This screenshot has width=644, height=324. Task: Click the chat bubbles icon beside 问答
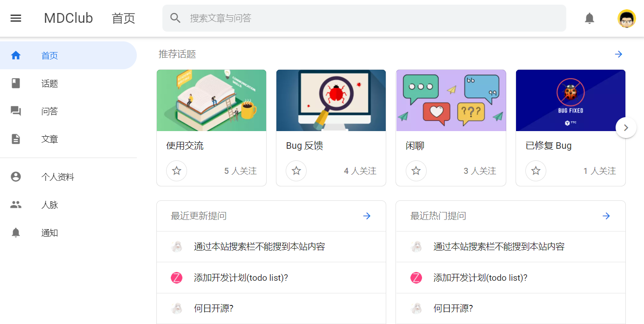coord(16,111)
